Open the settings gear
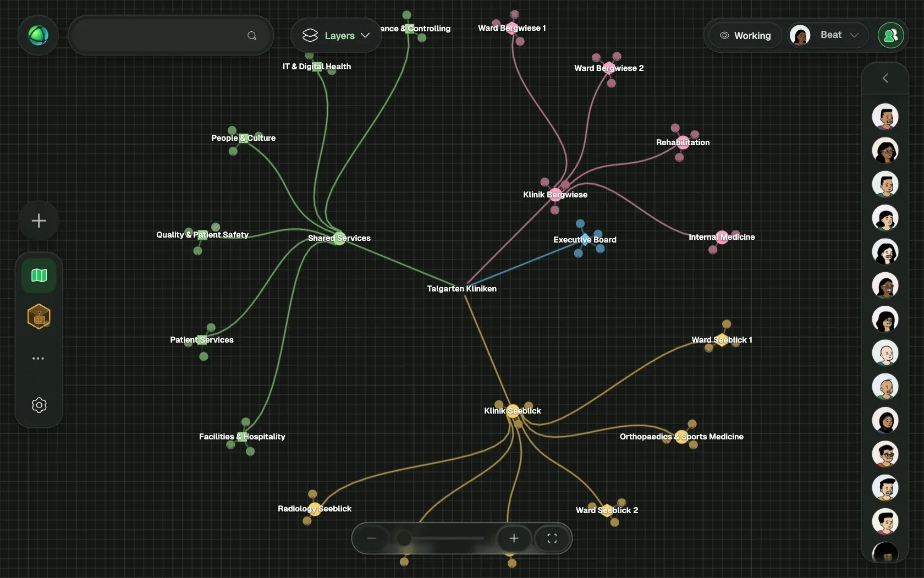Image resolution: width=924 pixels, height=578 pixels. click(x=39, y=405)
